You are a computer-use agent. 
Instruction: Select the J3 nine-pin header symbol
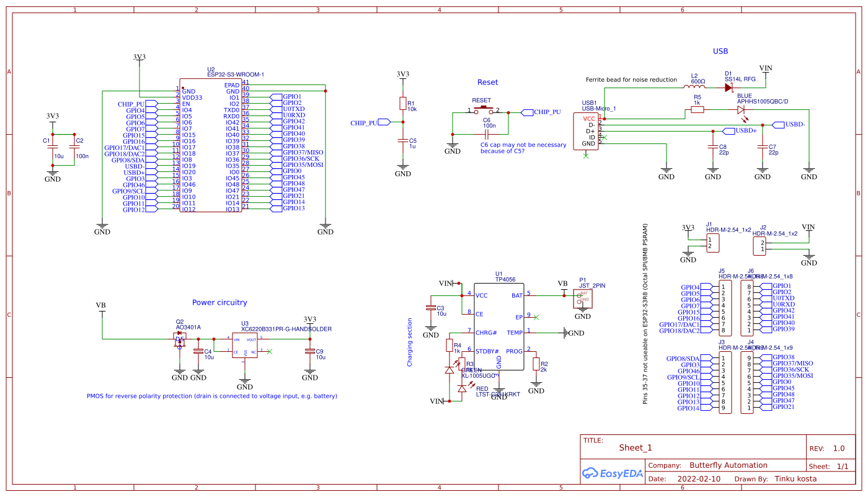(x=724, y=383)
